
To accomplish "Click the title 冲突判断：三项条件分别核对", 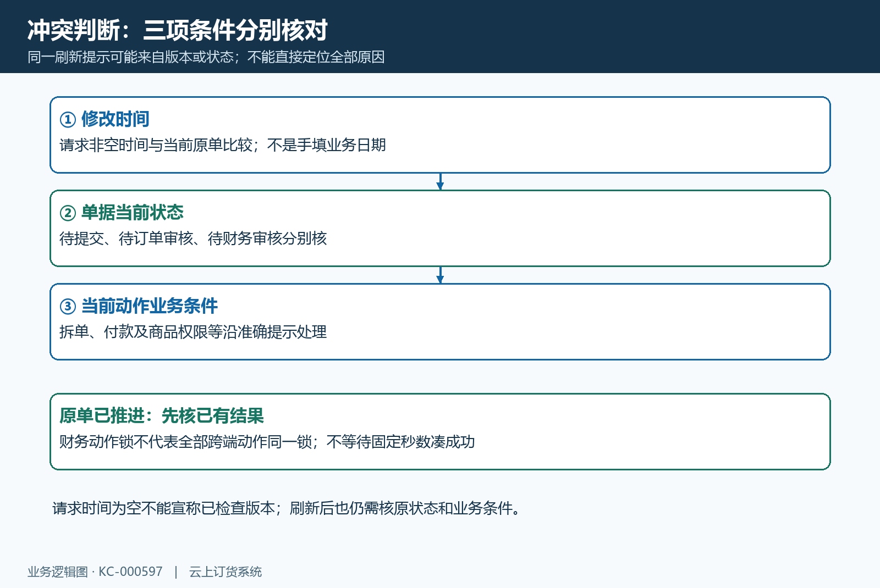I will coord(178,30).
